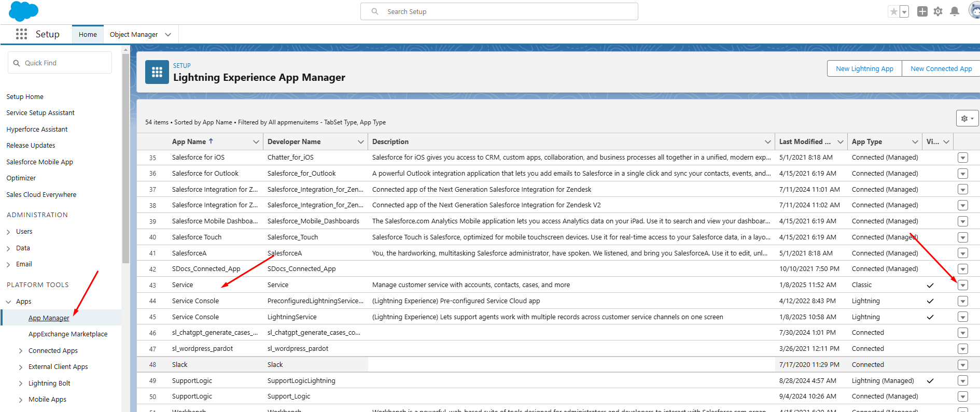Expand the Users section
Viewport: 980px width, 412px height.
pos(8,232)
